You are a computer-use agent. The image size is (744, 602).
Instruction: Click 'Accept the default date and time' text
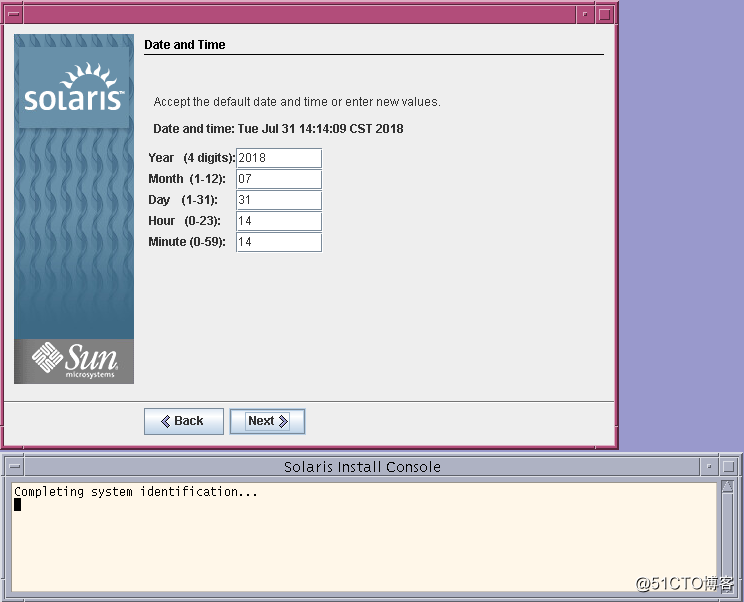tap(297, 102)
